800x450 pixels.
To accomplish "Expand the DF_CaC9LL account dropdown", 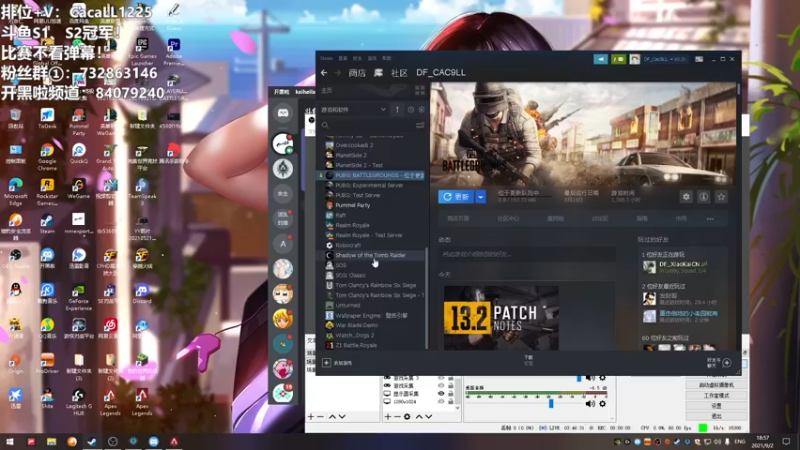I will point(665,59).
